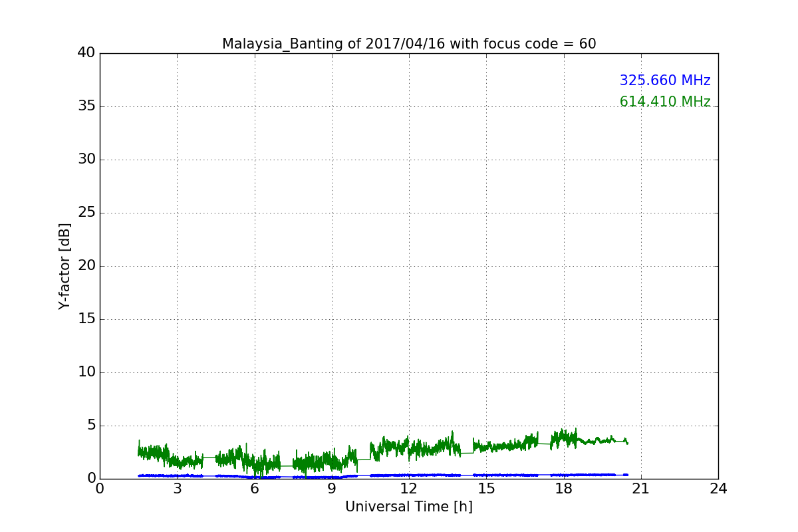
Task: Click the x-axis tick label '12'
Action: point(409,489)
